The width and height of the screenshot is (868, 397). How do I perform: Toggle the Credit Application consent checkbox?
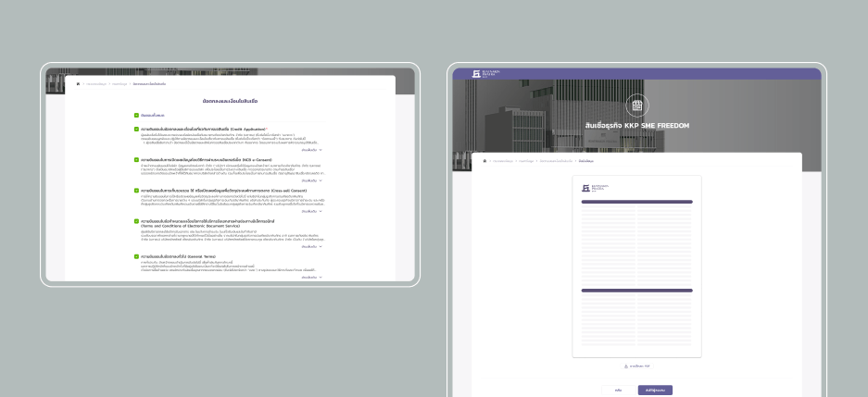point(137,129)
